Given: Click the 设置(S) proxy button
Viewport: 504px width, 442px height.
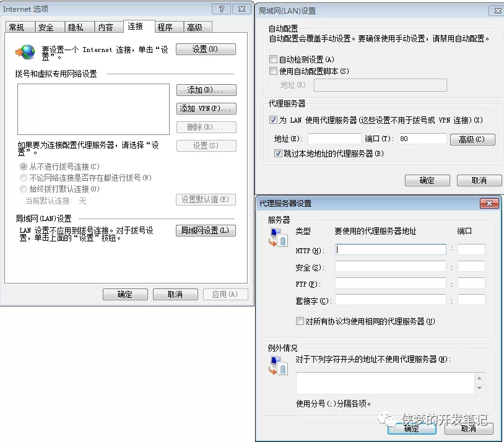Looking at the screenshot, I should coord(206,145).
